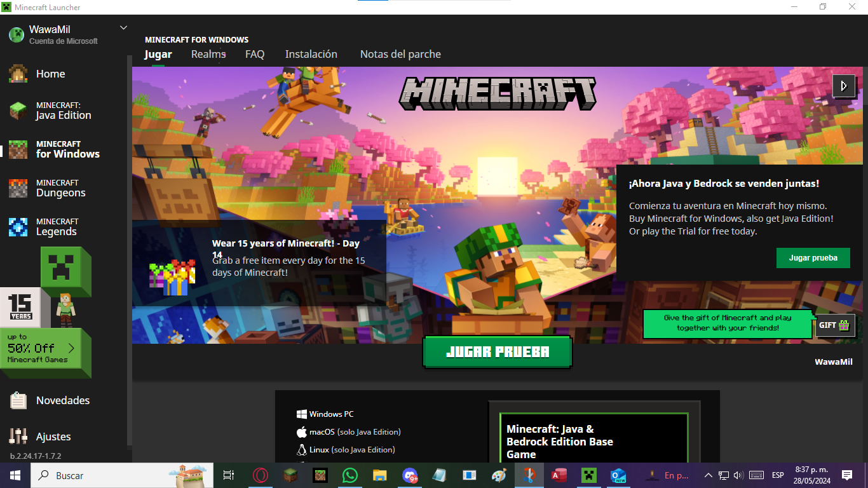Viewport: 868px width, 488px height.
Task: Open the 50% Off Minecraft Games arrow
Action: 71,348
